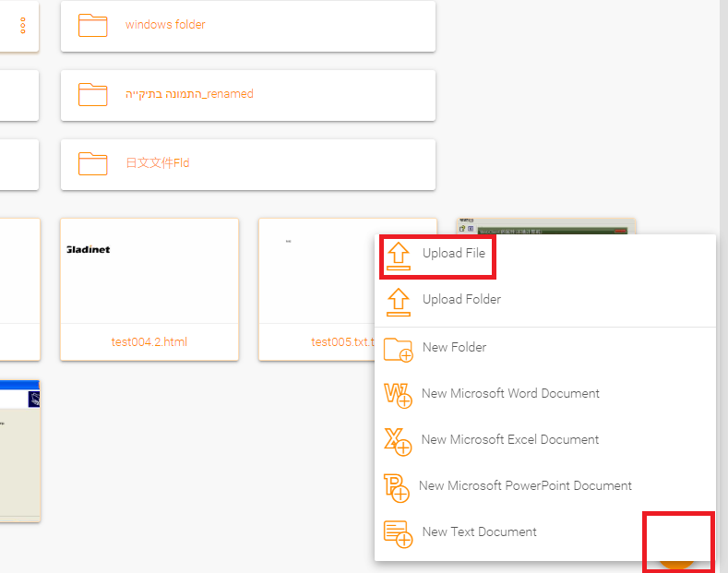Screen dimensions: 728x573
Task: Click the folder icon beside 日文文件Fld
Action: [x=93, y=164]
